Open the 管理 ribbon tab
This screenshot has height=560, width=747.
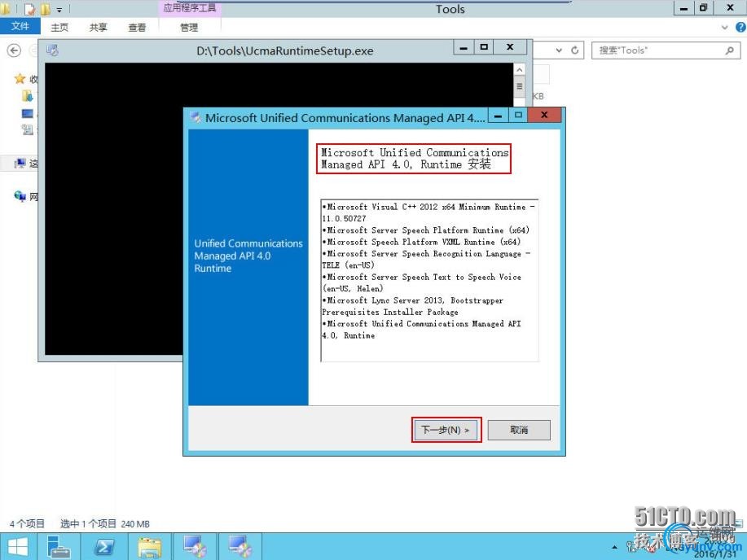(x=189, y=27)
